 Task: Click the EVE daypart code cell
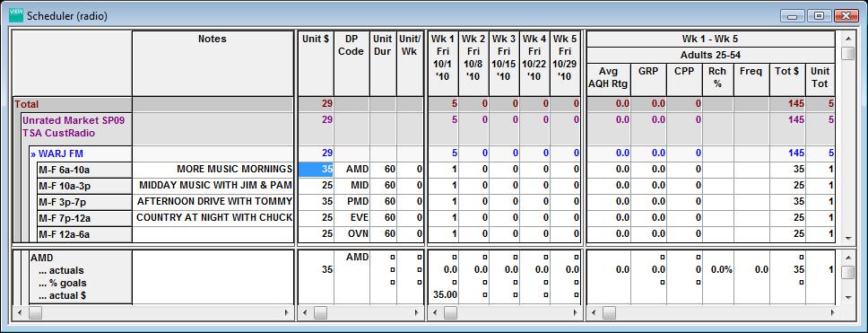[352, 218]
